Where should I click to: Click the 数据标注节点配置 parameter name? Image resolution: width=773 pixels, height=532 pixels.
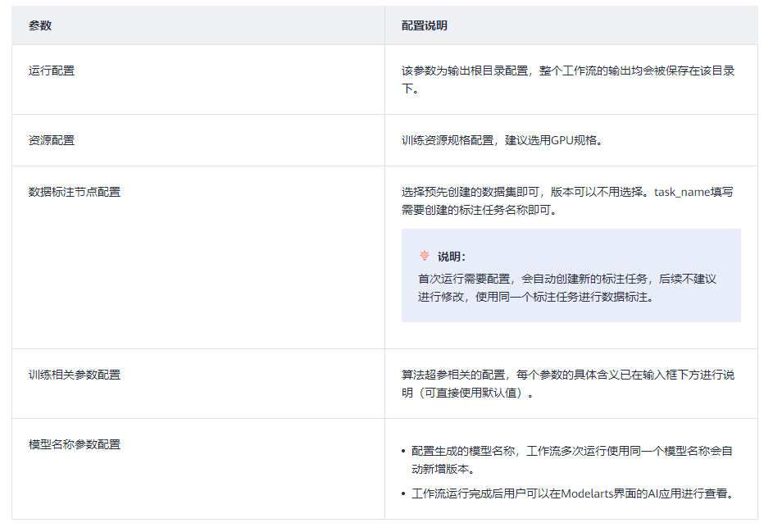(75, 192)
